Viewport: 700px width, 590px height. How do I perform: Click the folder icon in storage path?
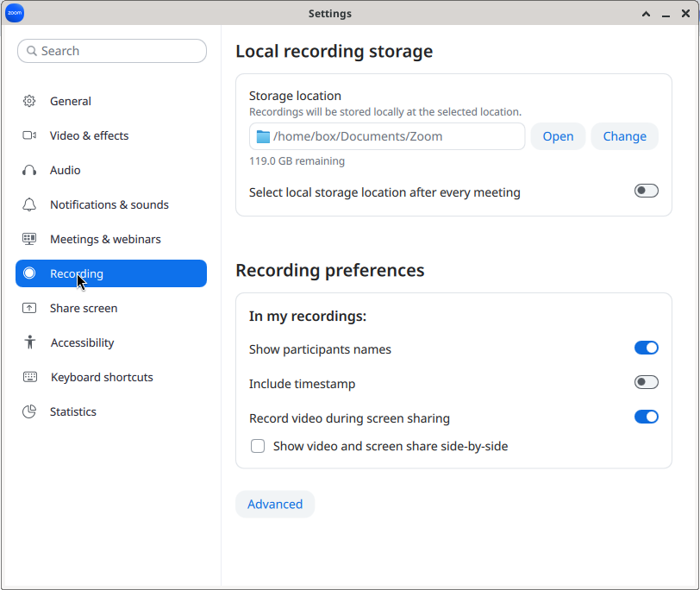pos(263,136)
